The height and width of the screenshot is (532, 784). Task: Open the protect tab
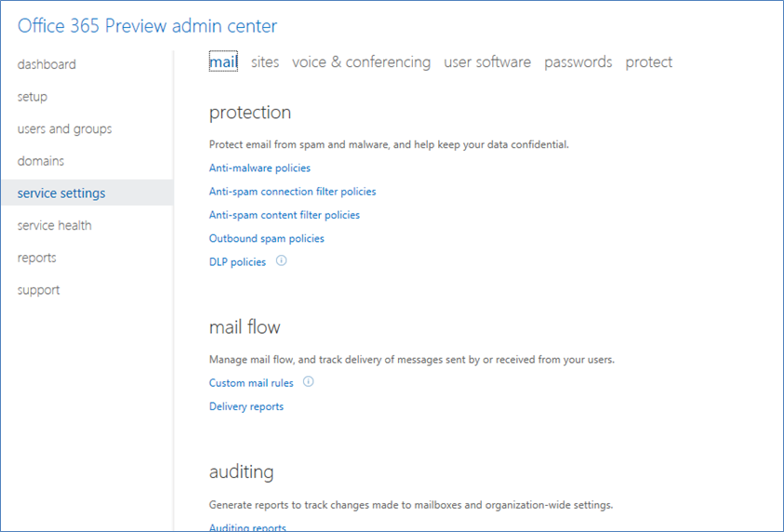click(x=648, y=62)
